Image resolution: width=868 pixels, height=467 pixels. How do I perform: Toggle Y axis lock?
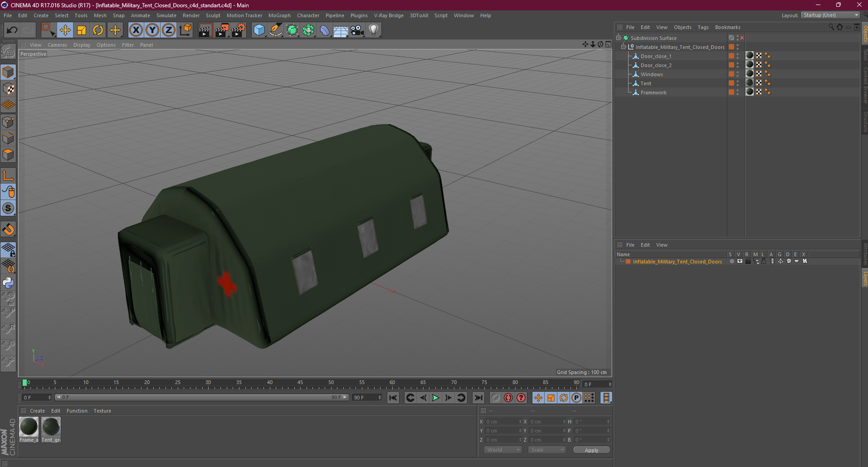point(152,30)
